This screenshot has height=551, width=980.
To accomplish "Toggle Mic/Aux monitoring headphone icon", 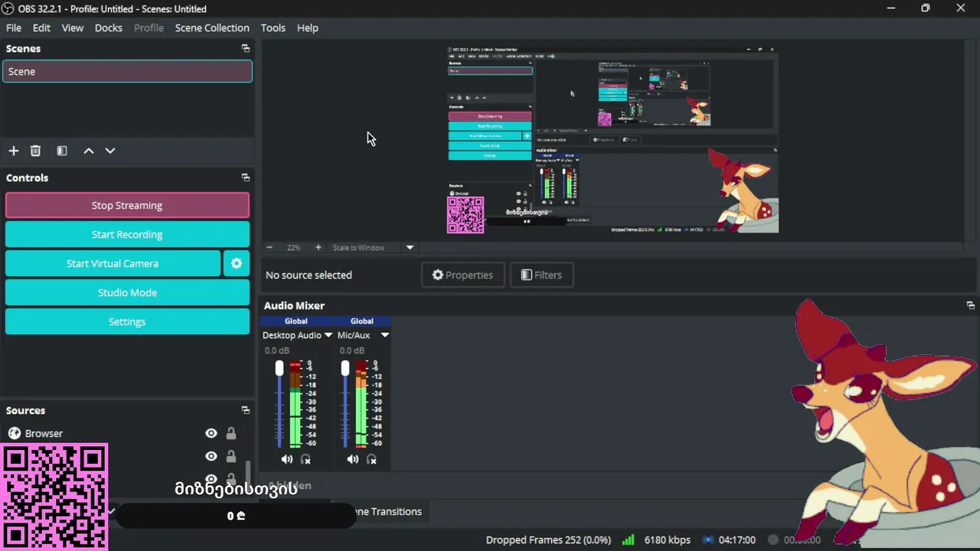I will [371, 459].
